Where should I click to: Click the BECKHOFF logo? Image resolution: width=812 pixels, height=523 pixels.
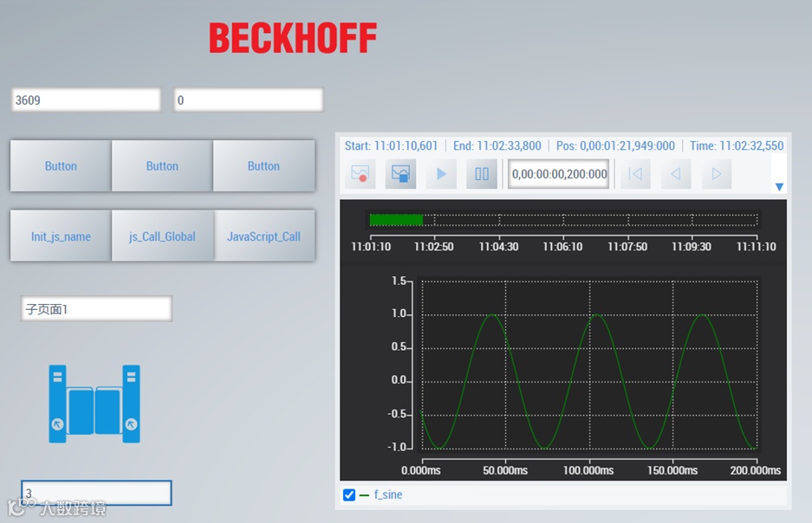pyautogui.click(x=293, y=38)
